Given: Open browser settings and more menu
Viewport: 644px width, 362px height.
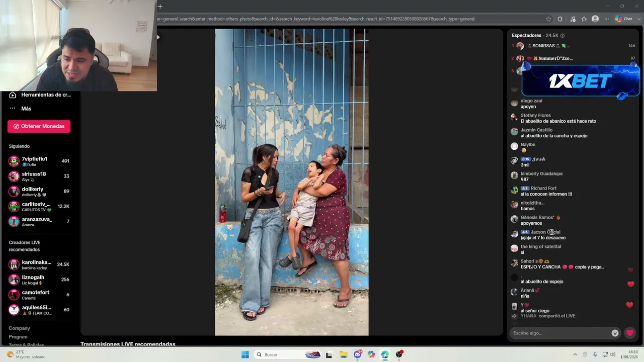Looking at the screenshot, I should coord(606,19).
